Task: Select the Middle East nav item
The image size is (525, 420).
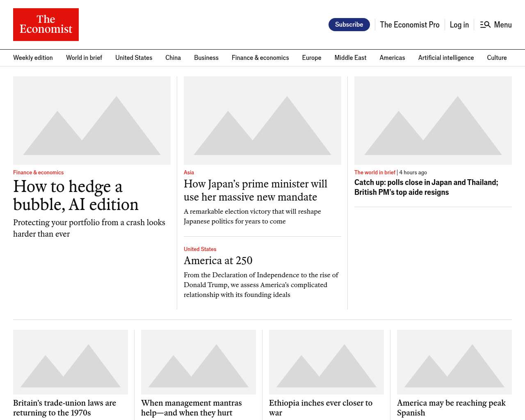Action: [x=350, y=58]
